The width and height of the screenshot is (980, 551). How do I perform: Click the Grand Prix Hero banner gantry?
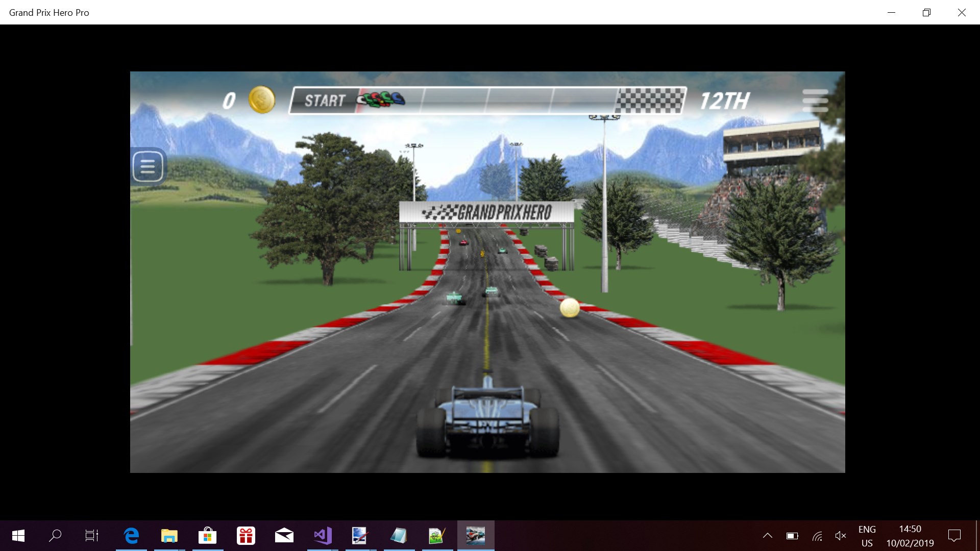[486, 212]
